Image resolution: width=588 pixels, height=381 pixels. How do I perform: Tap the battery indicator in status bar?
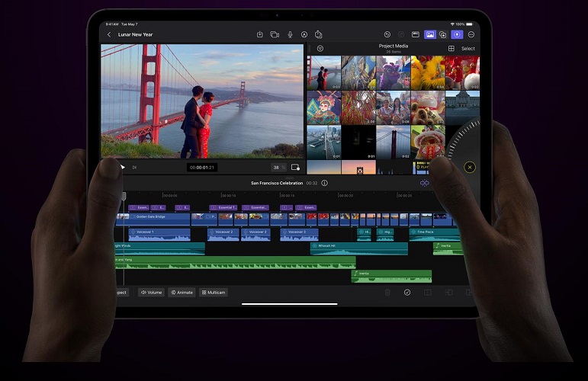point(469,24)
